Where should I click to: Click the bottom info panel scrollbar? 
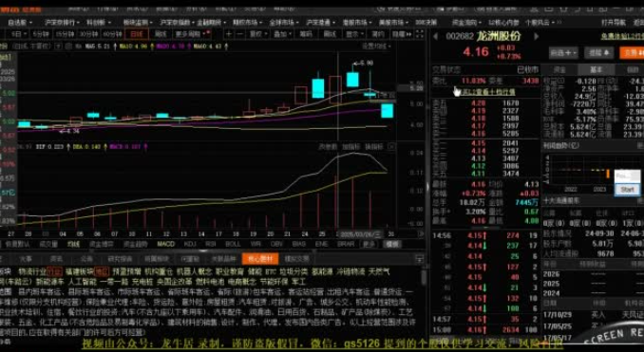click(x=424, y=276)
